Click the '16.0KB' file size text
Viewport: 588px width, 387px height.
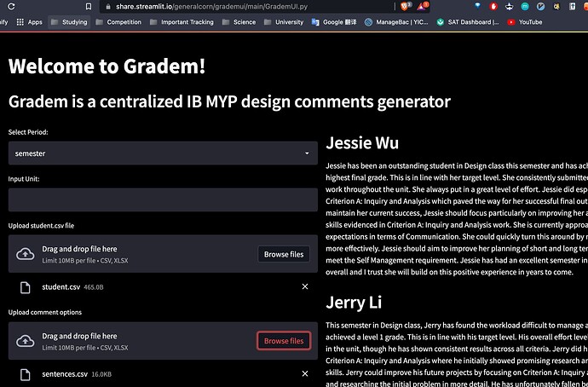click(101, 374)
